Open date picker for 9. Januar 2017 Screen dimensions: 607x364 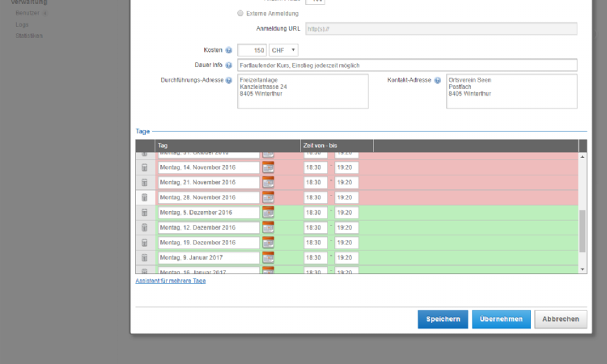tap(268, 257)
